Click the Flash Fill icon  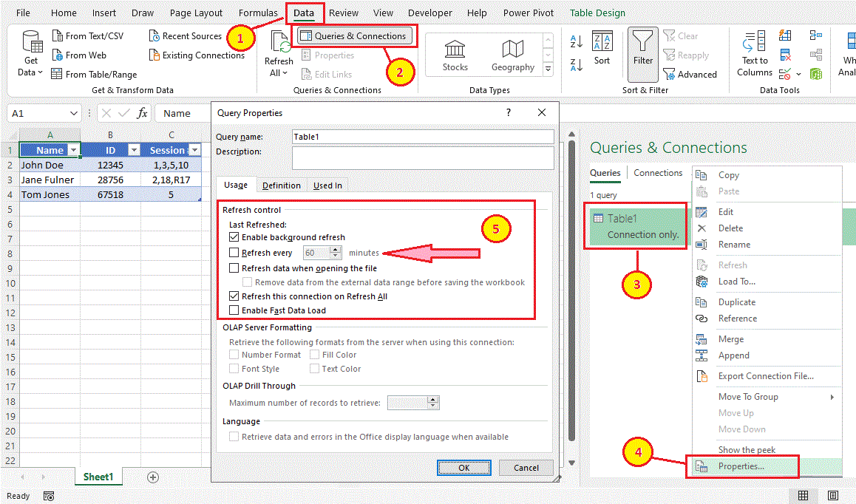[x=785, y=36]
